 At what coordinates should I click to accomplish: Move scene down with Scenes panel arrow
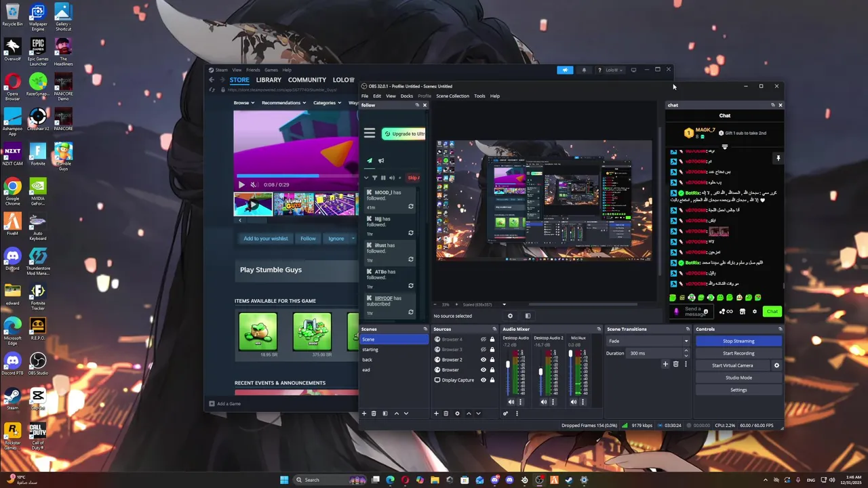point(406,413)
